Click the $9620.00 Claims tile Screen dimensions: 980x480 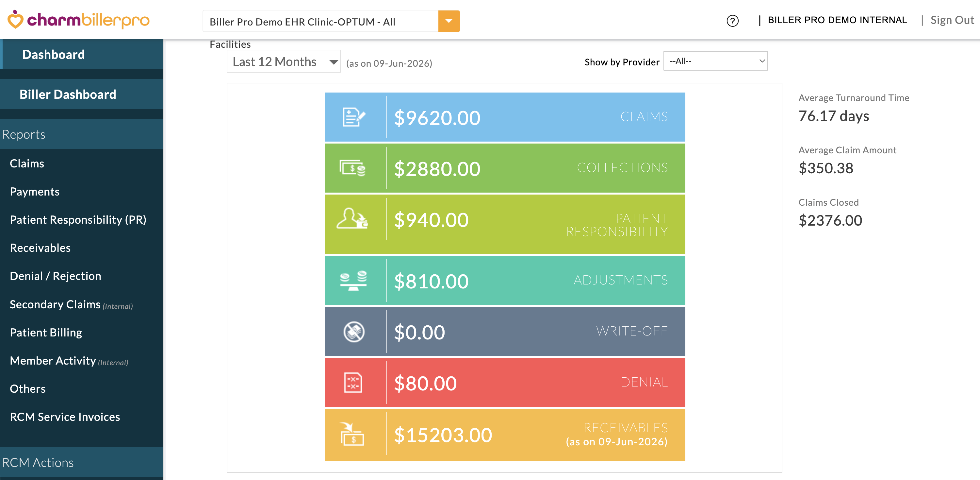click(504, 117)
